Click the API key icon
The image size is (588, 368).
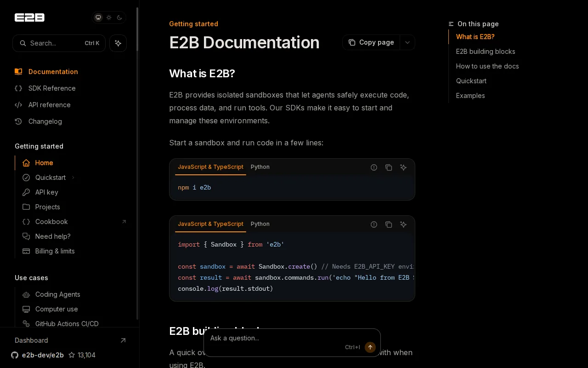point(26,192)
